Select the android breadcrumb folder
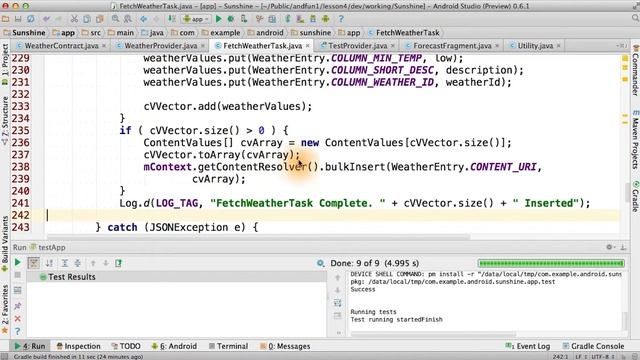This screenshot has width=640, height=360. [x=265, y=33]
